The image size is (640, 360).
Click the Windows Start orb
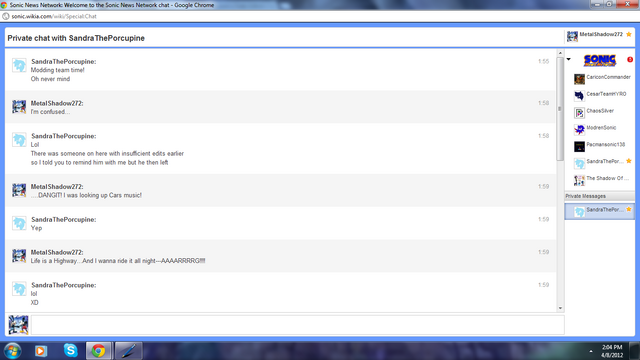[x=12, y=351]
